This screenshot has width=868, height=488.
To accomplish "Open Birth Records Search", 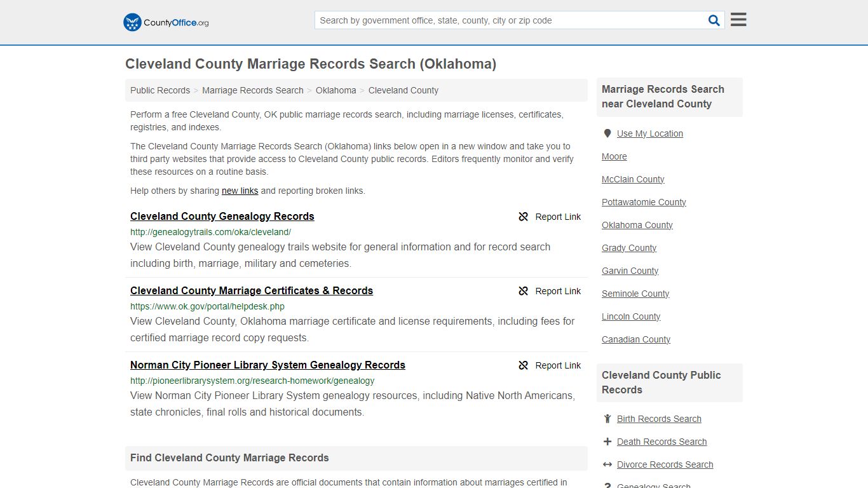I will 659,419.
